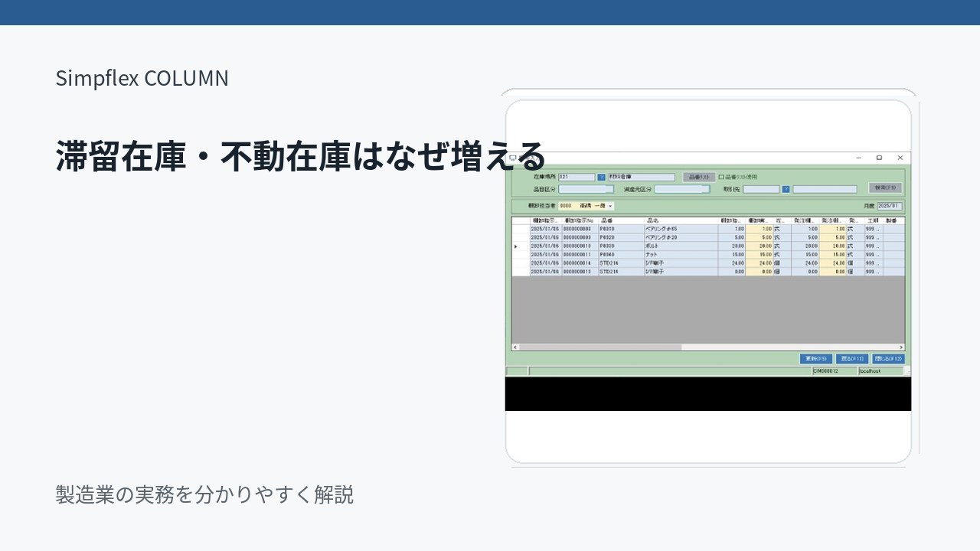
Task: Click the 検索(F8) search button
Action: click(x=887, y=187)
